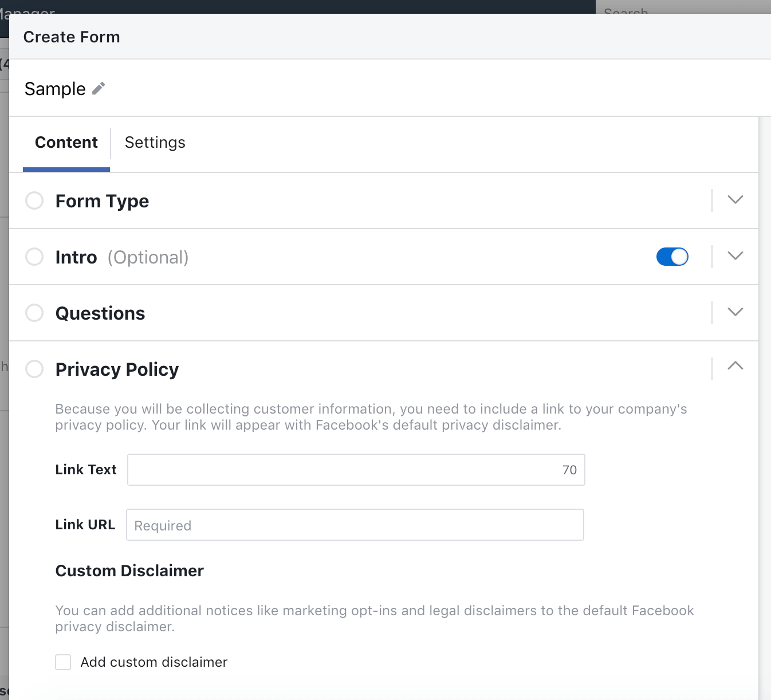Click the Link URL required field
This screenshot has width=771, height=700.
tap(355, 525)
